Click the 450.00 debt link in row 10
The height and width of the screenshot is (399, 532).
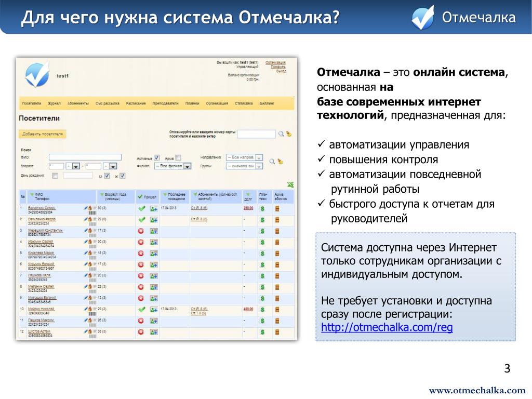[x=248, y=309]
